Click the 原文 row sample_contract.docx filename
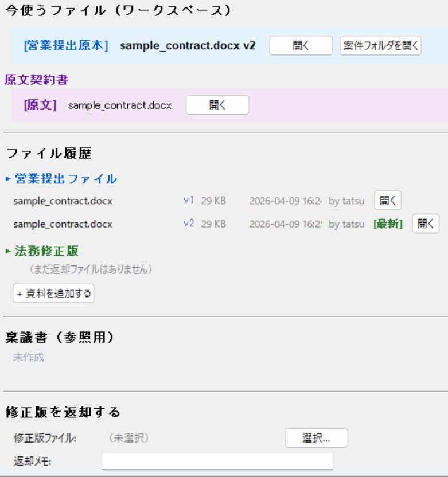The height and width of the screenshot is (477, 448). (x=120, y=105)
